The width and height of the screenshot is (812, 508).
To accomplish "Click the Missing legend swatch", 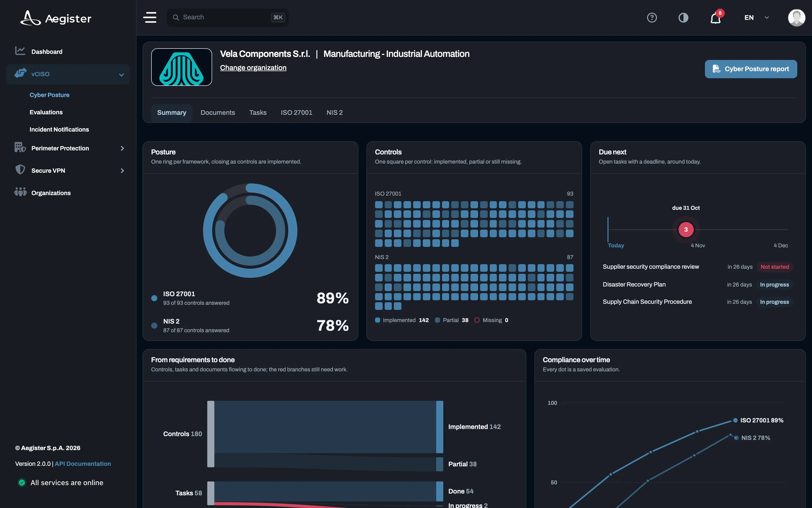I will pyautogui.click(x=477, y=320).
